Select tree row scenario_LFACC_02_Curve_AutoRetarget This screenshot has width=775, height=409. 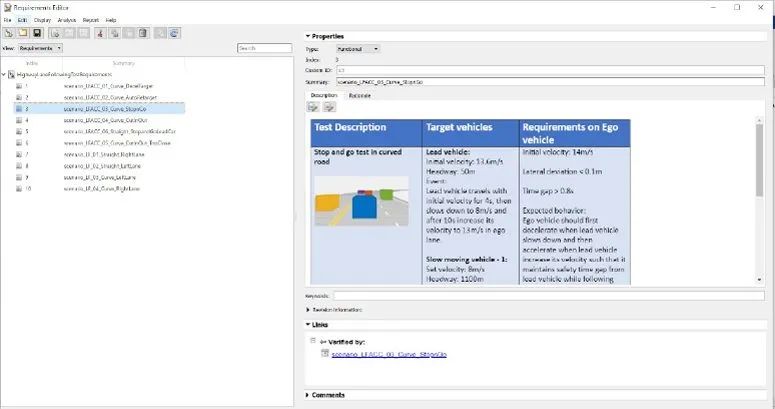pyautogui.click(x=99, y=97)
